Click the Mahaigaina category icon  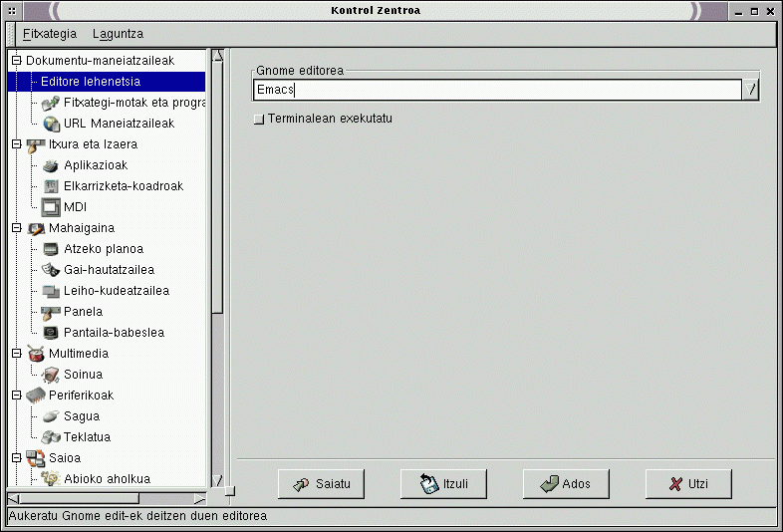[36, 228]
